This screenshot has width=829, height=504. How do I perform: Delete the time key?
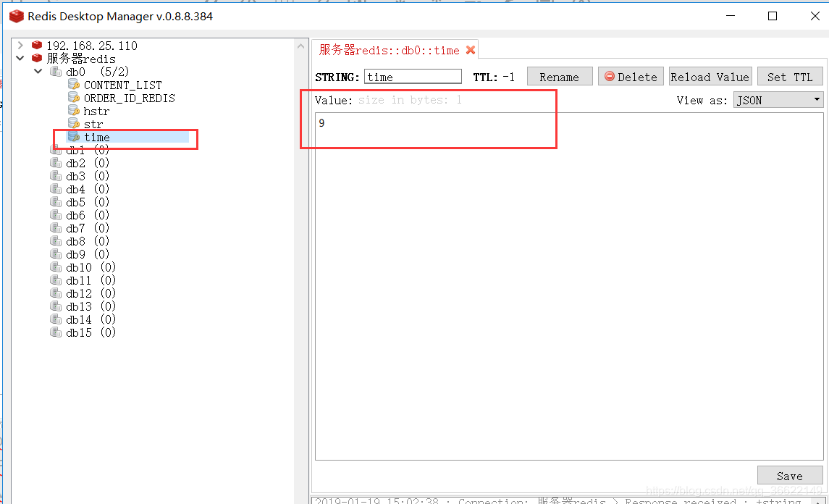[x=631, y=77]
